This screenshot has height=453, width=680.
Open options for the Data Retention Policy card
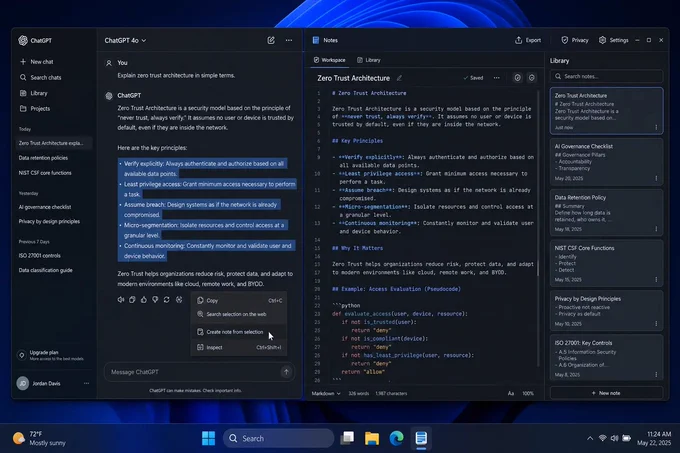click(x=656, y=229)
